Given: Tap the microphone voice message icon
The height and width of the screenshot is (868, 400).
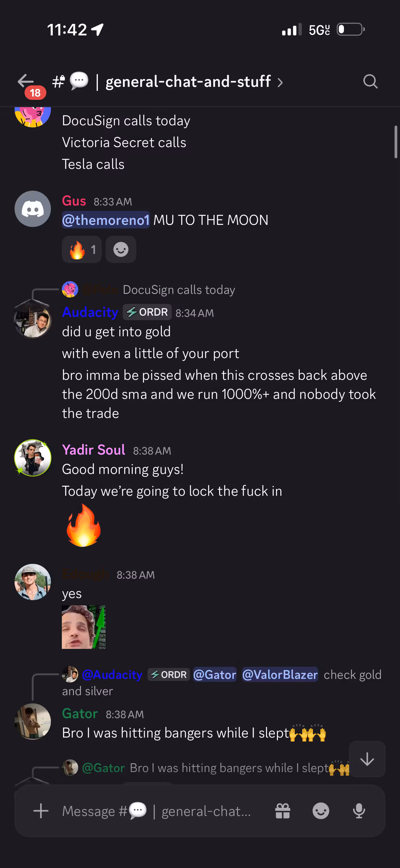Looking at the screenshot, I should coord(359,811).
